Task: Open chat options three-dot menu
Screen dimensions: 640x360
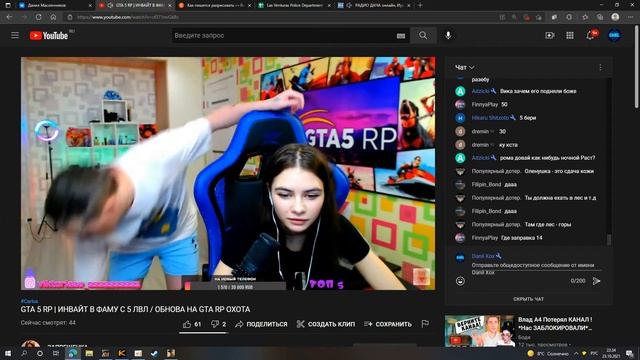Action: point(600,67)
